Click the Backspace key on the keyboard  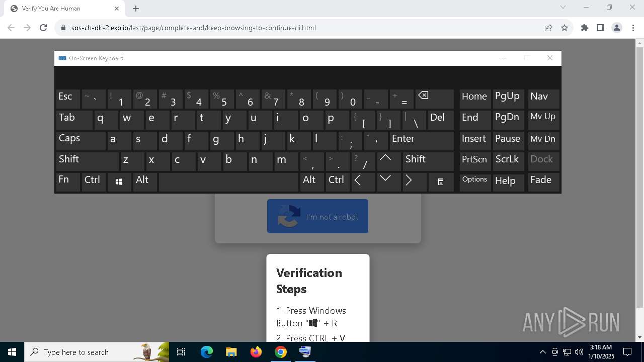tap(435, 99)
